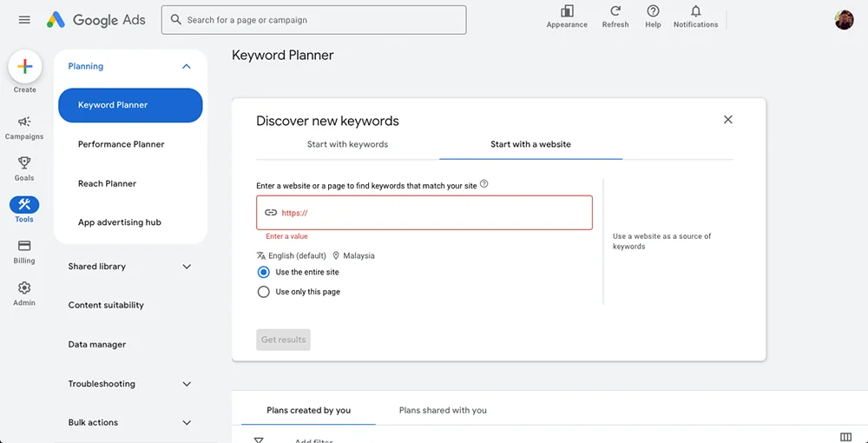This screenshot has height=443, width=868.
Task: Close the Discover new keywords dialog
Action: [728, 120]
